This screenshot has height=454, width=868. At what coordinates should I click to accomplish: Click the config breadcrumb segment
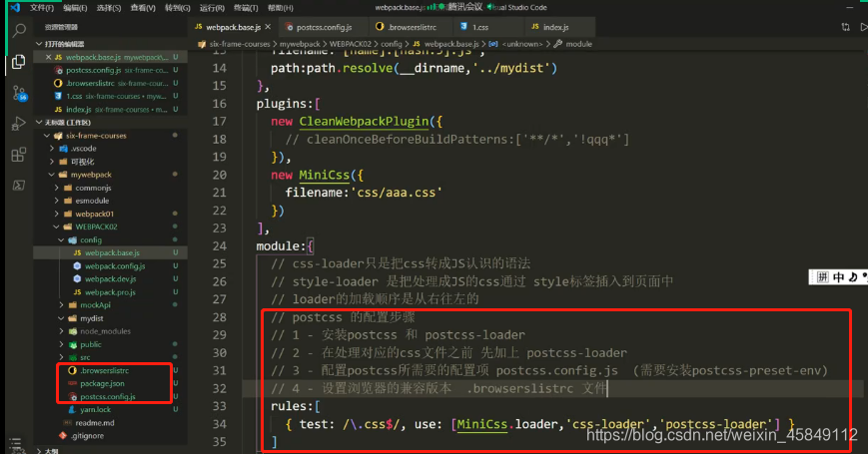(391, 44)
